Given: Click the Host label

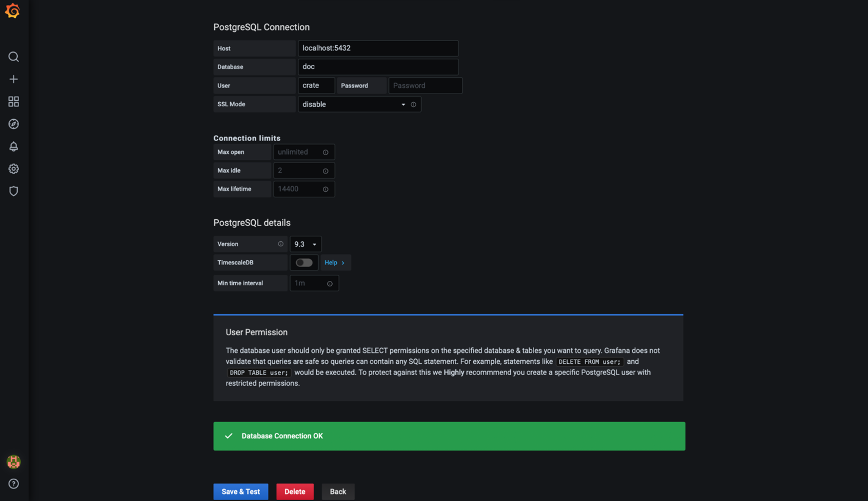Looking at the screenshot, I should pyautogui.click(x=224, y=48).
